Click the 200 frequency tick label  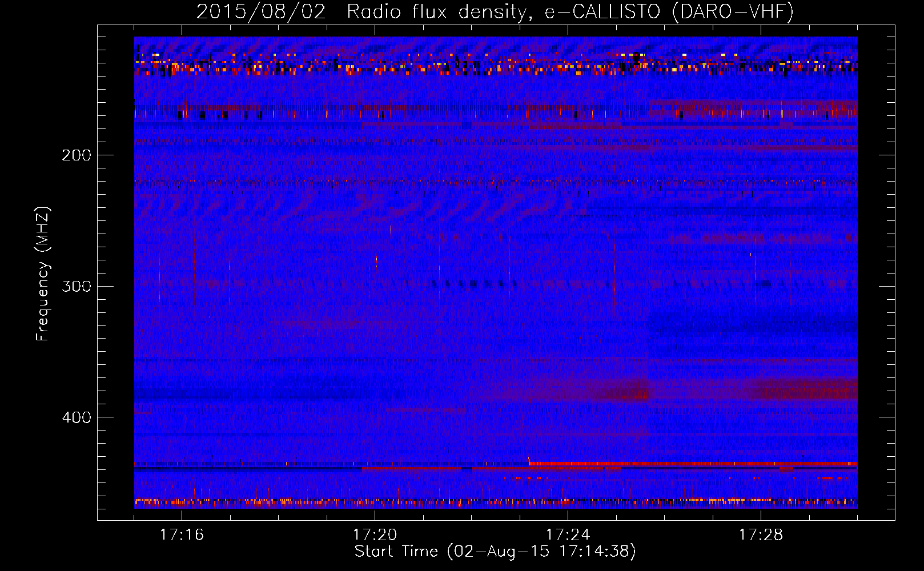77,155
